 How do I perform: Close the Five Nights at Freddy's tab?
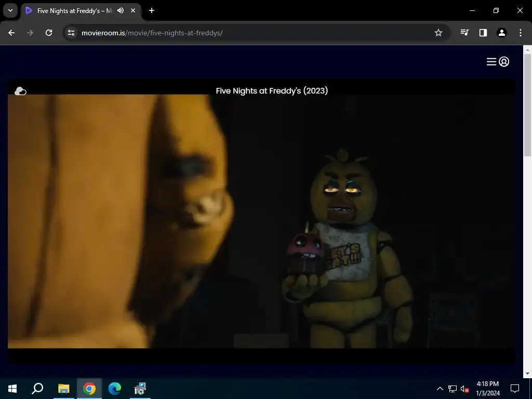click(x=133, y=10)
